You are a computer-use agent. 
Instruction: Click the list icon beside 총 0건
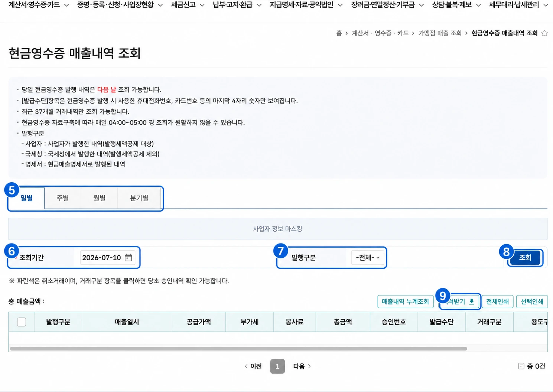pos(521,366)
